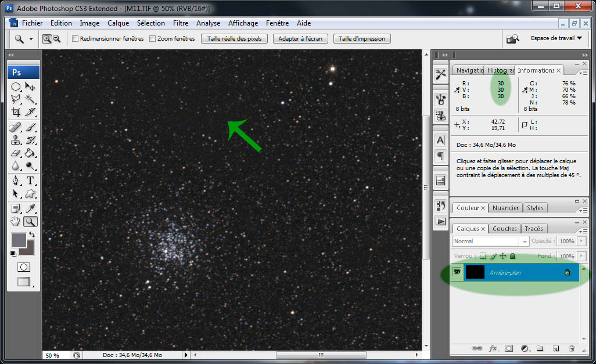Open the Character panel icon
The height and width of the screenshot is (364, 596).
[440, 140]
